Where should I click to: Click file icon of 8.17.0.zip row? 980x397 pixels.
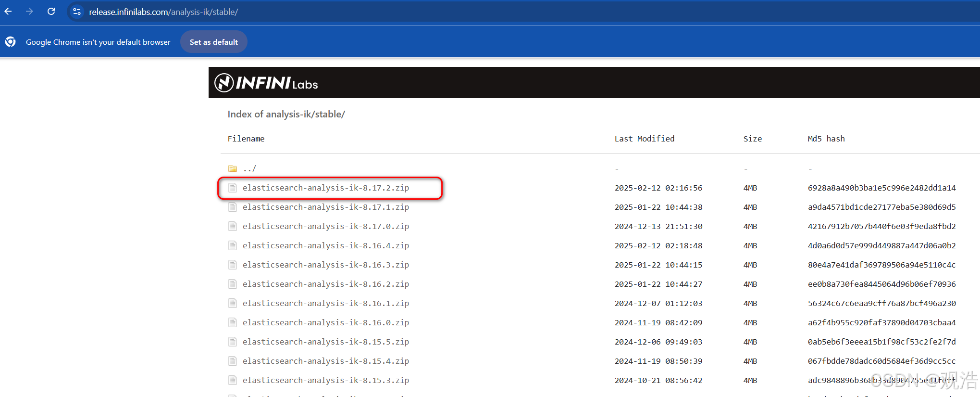233,226
